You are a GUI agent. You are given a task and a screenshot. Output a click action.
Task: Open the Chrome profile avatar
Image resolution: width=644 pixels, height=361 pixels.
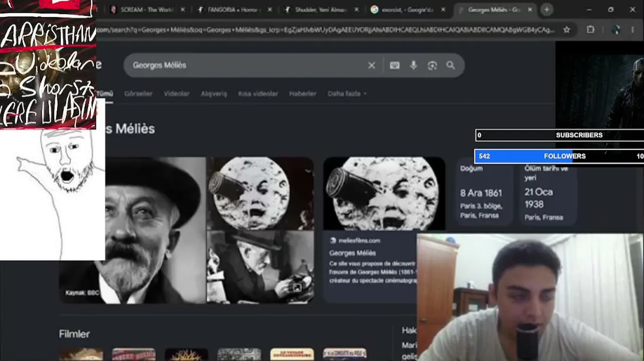(x=616, y=30)
